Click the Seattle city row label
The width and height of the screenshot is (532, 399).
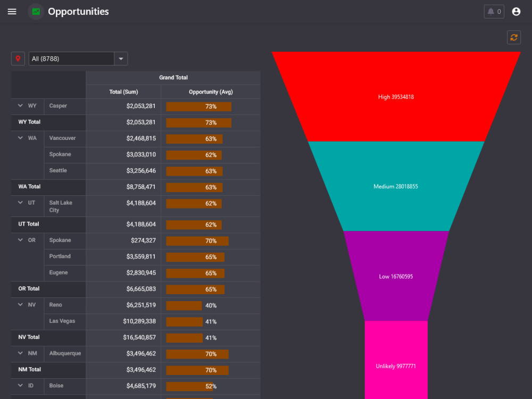[58, 170]
